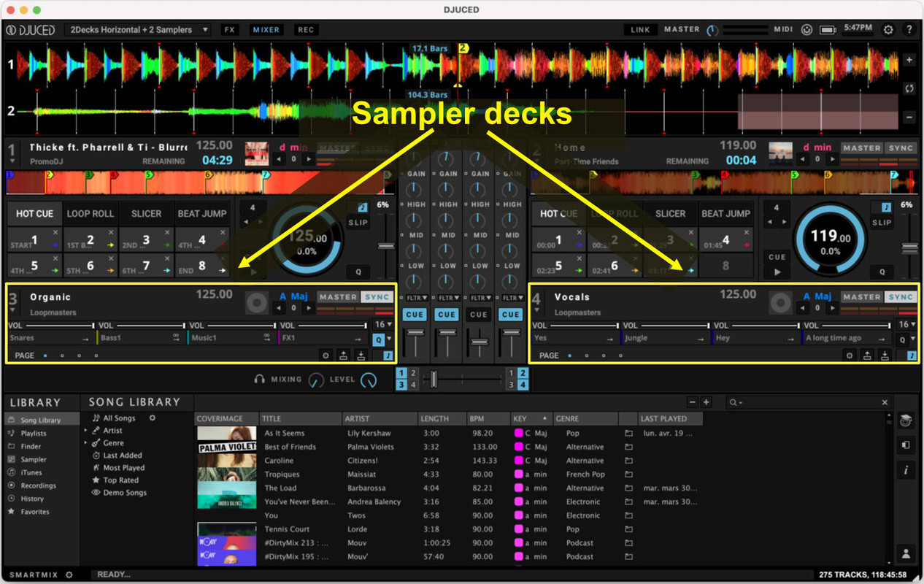924x584 pixels.
Task: Toggle the REC panel button
Action: click(306, 30)
